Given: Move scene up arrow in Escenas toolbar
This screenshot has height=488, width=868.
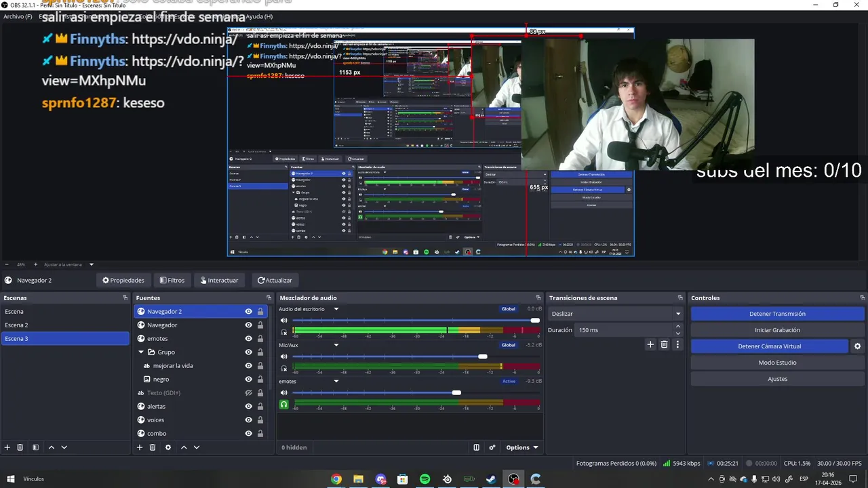Looking at the screenshot, I should point(51,447).
